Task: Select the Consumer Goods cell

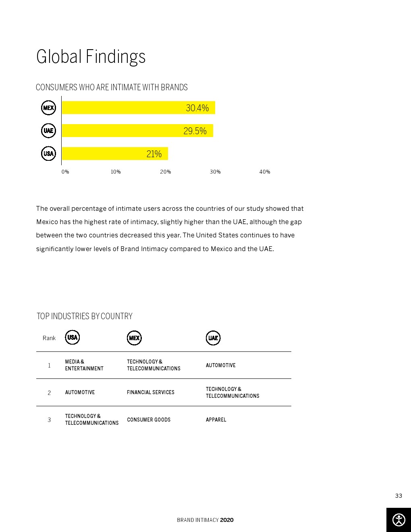Action: [149, 420]
